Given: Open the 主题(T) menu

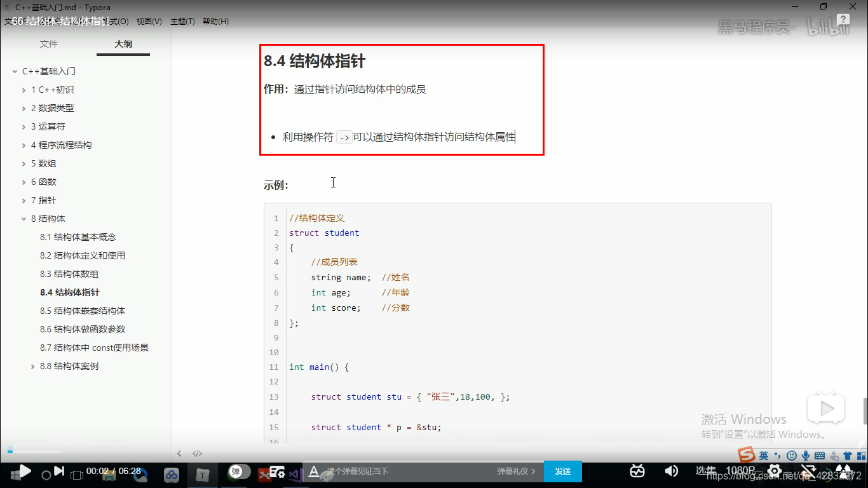Looking at the screenshot, I should click(x=182, y=21).
